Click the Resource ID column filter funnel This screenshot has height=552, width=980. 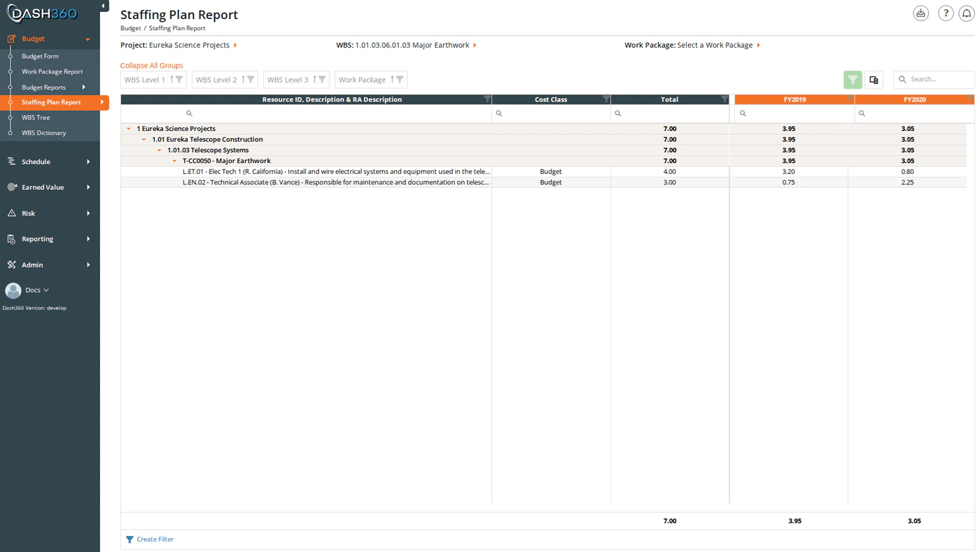point(487,99)
